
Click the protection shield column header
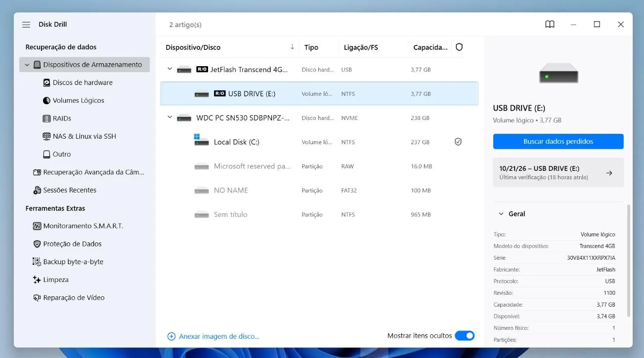point(459,47)
